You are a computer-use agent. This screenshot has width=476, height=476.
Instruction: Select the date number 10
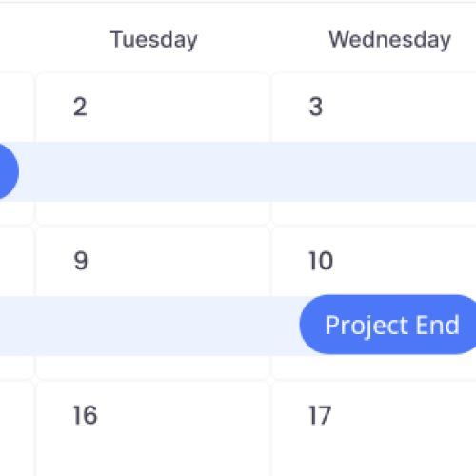point(321,261)
